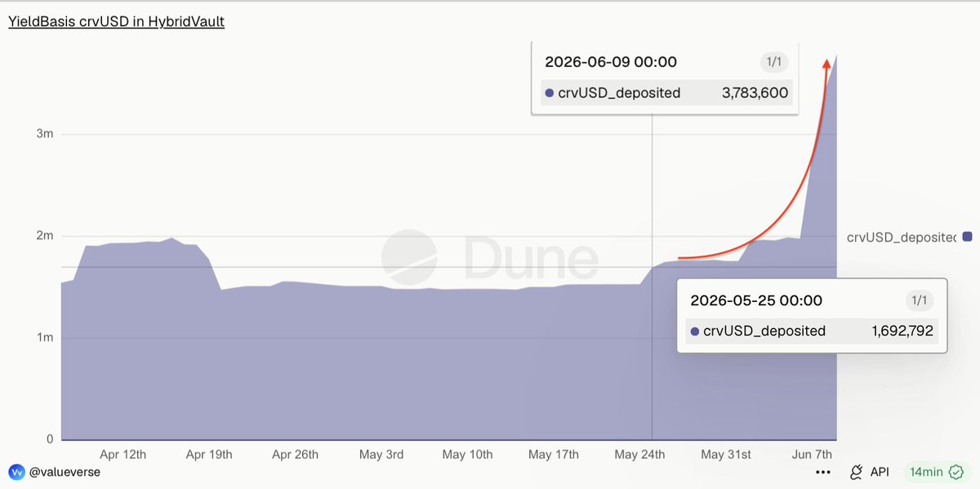The width and height of the screenshot is (980, 489).
Task: Click the 14min query freshness badge
Action: 937,472
